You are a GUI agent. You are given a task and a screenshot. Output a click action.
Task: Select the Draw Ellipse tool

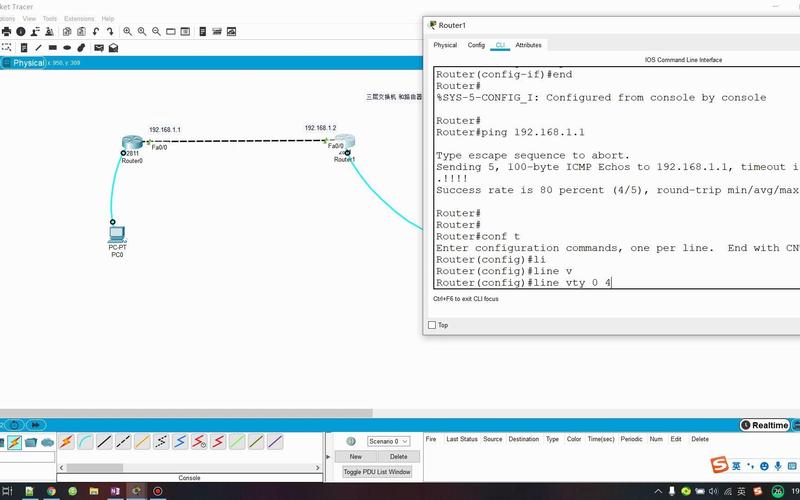(67, 47)
